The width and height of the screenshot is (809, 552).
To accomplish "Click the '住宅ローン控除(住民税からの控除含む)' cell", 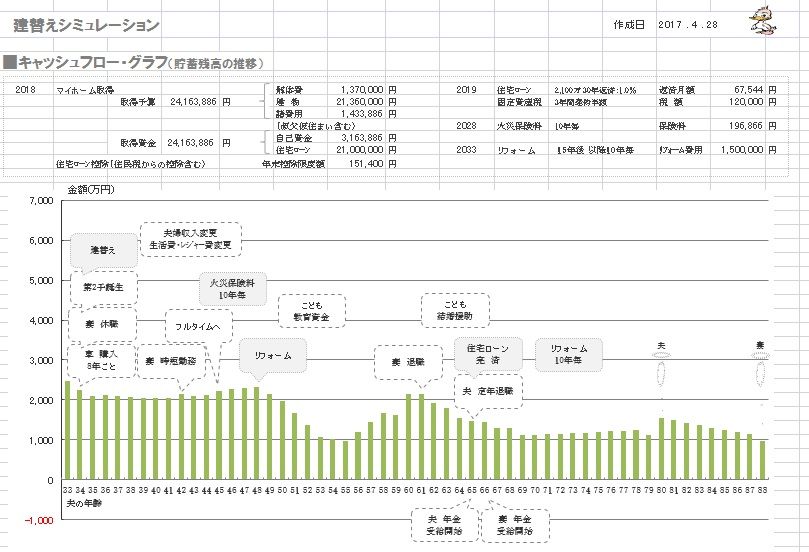I will tap(131, 164).
